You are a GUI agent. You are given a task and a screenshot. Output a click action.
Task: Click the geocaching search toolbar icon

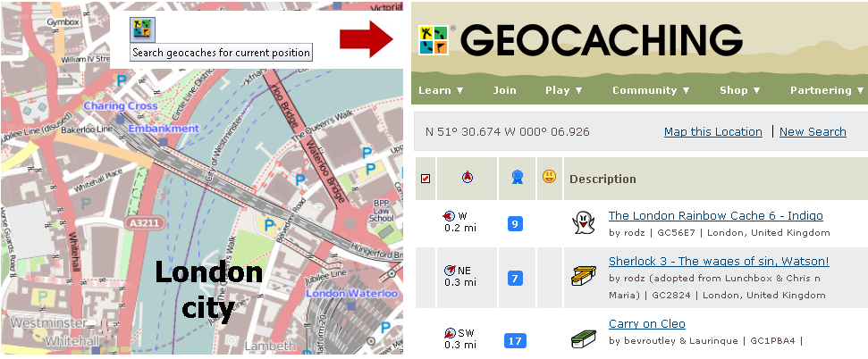[143, 29]
